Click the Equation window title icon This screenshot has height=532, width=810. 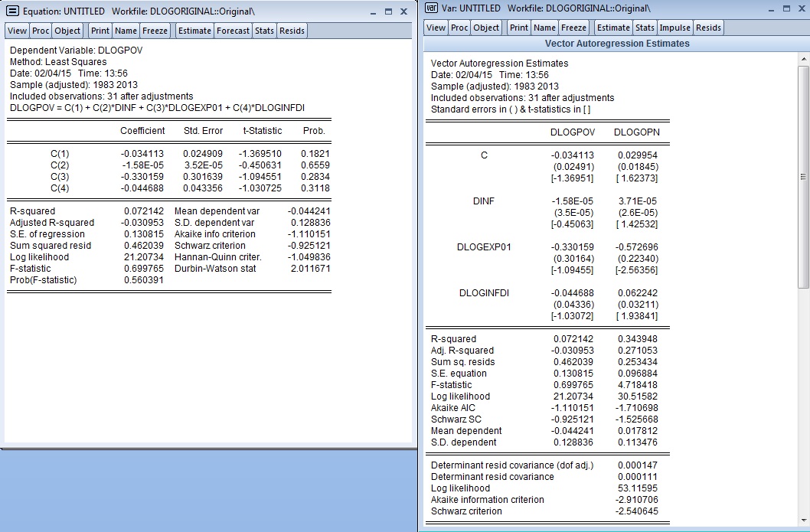12,11
